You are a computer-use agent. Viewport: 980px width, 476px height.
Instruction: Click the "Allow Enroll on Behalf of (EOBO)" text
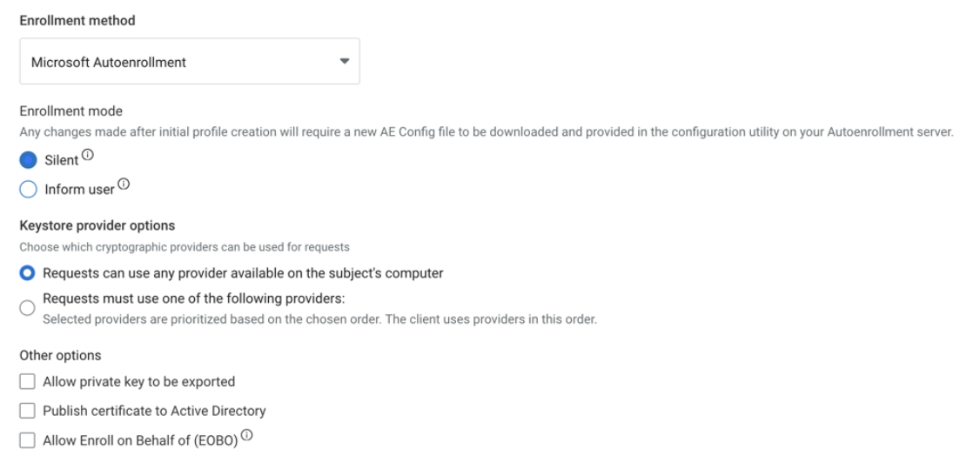[x=140, y=440]
